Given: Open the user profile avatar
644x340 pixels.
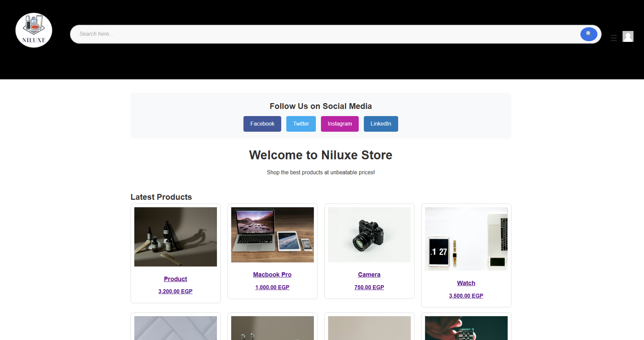Looking at the screenshot, I should pyautogui.click(x=628, y=37).
